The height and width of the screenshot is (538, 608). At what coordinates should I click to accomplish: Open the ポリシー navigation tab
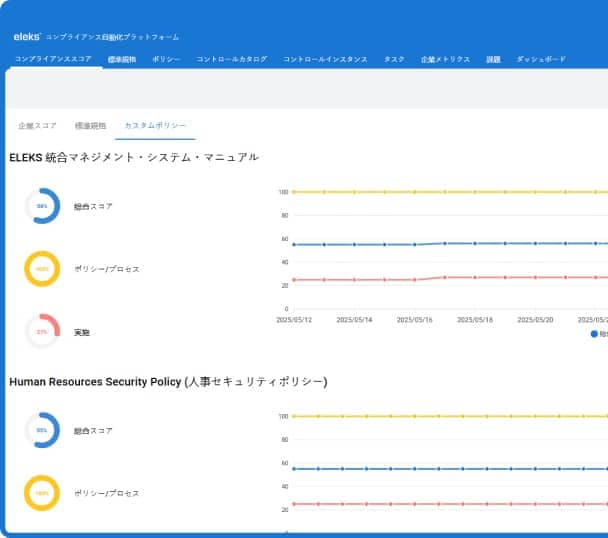click(166, 59)
